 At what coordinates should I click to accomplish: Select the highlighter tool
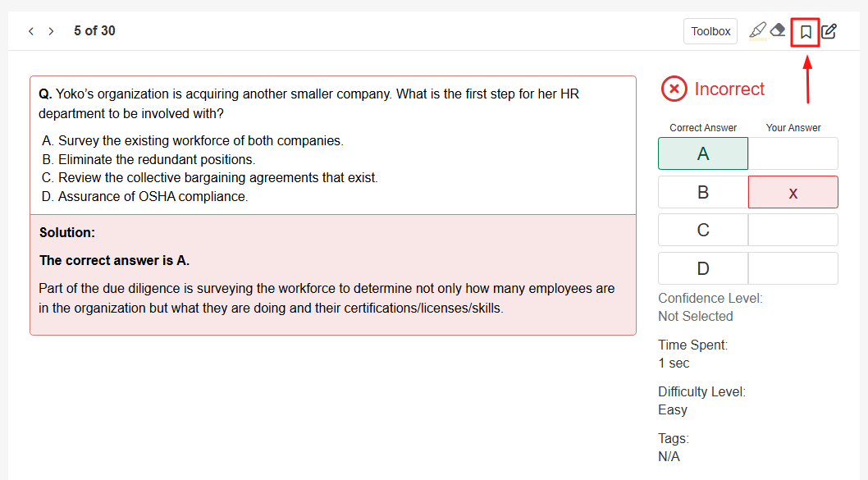(758, 31)
